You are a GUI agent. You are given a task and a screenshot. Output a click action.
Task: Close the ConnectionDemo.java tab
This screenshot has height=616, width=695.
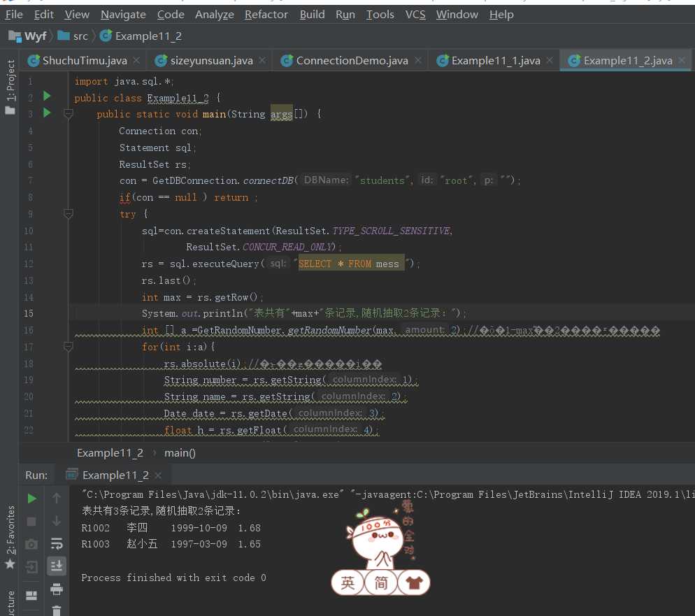point(417,60)
